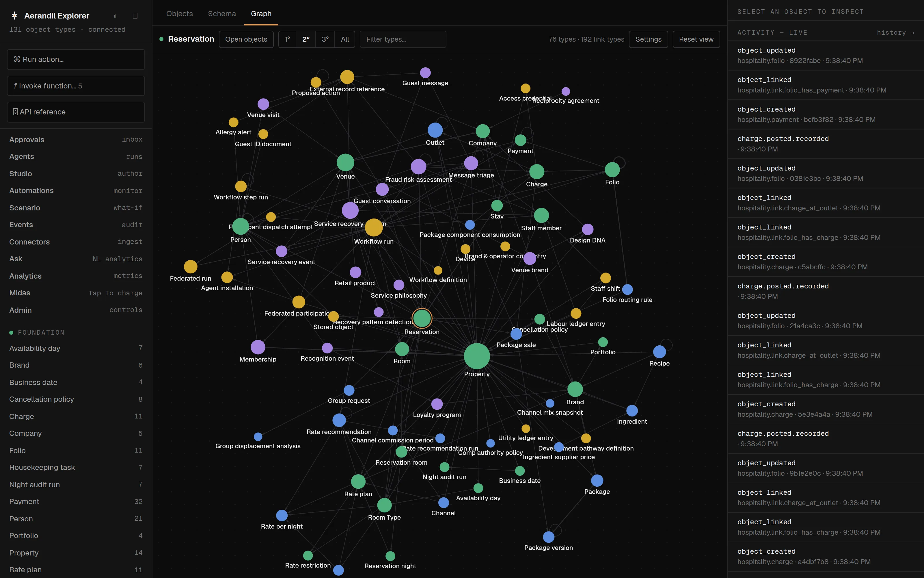Click the Filter types input field
The image size is (924, 578).
[x=403, y=39]
